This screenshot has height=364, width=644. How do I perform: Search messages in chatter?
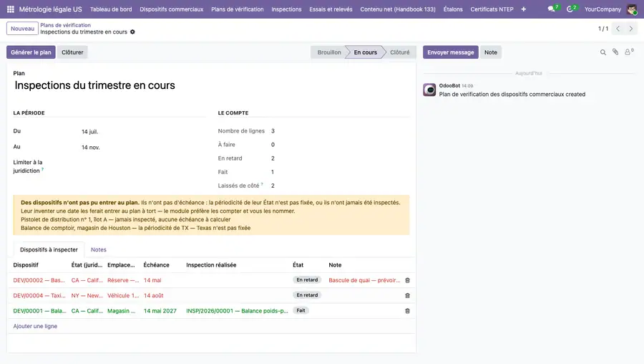(x=603, y=52)
